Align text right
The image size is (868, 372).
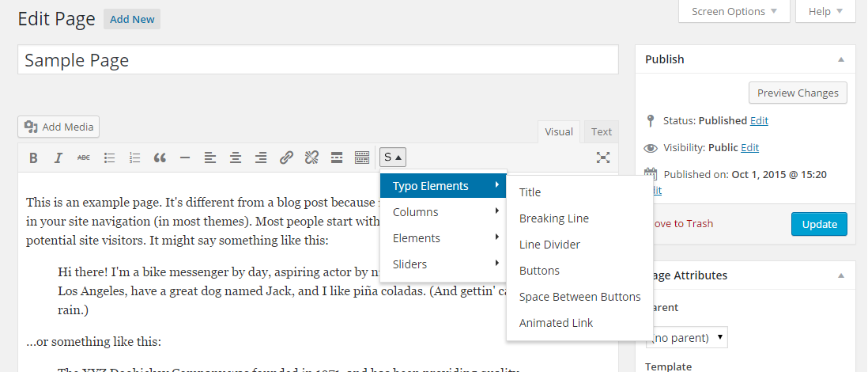tap(262, 158)
